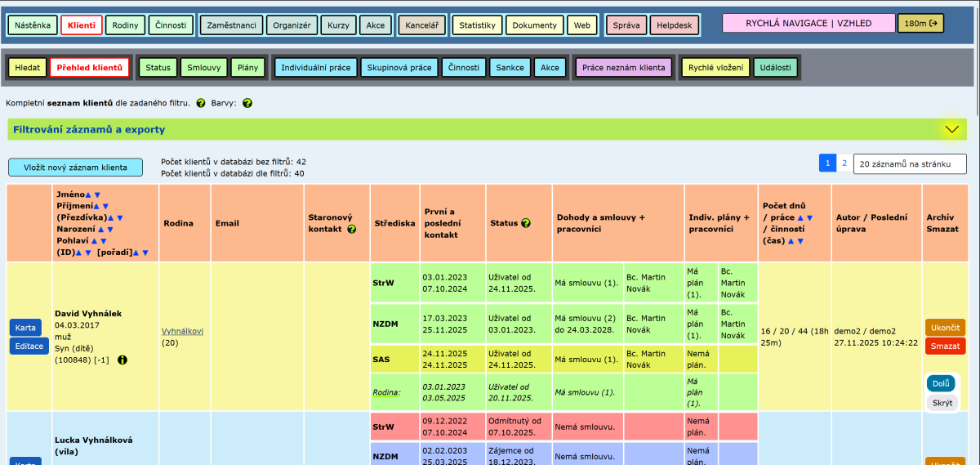Viewport: 980px width, 465px height.
Task: Open the Statistiky main menu tab
Action: tap(477, 25)
